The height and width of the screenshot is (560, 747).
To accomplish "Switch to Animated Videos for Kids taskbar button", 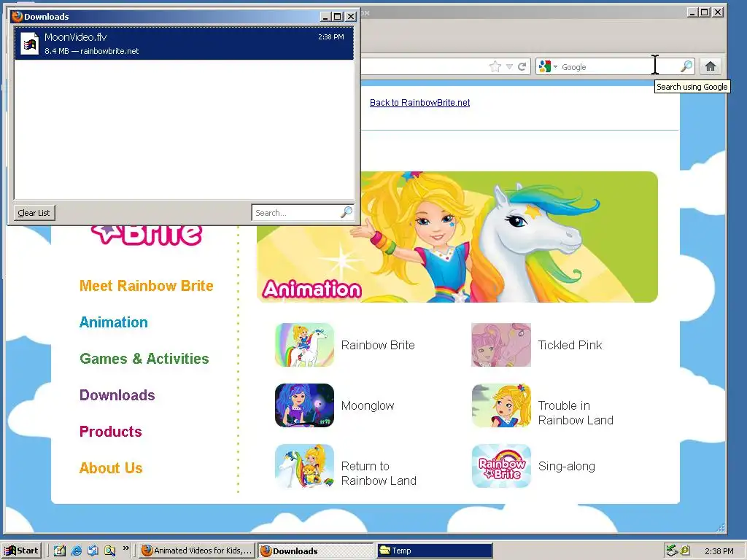I will (x=197, y=551).
